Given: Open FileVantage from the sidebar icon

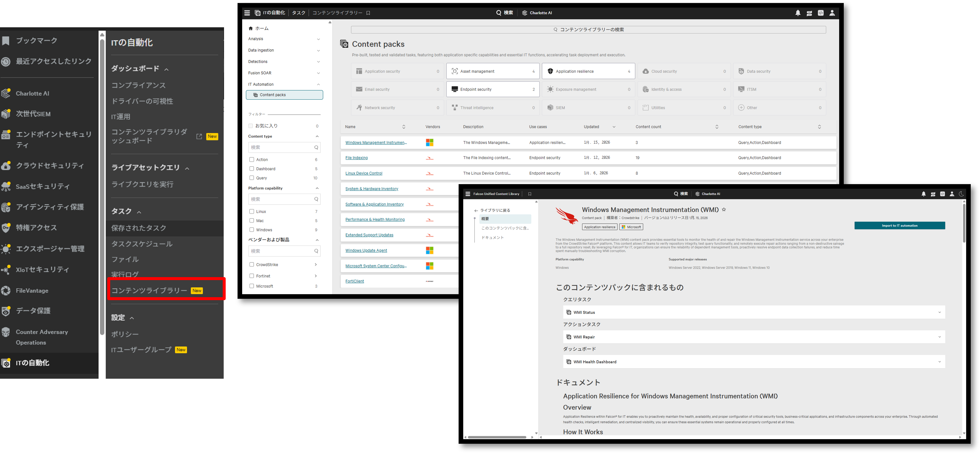Looking at the screenshot, I should pos(6,290).
